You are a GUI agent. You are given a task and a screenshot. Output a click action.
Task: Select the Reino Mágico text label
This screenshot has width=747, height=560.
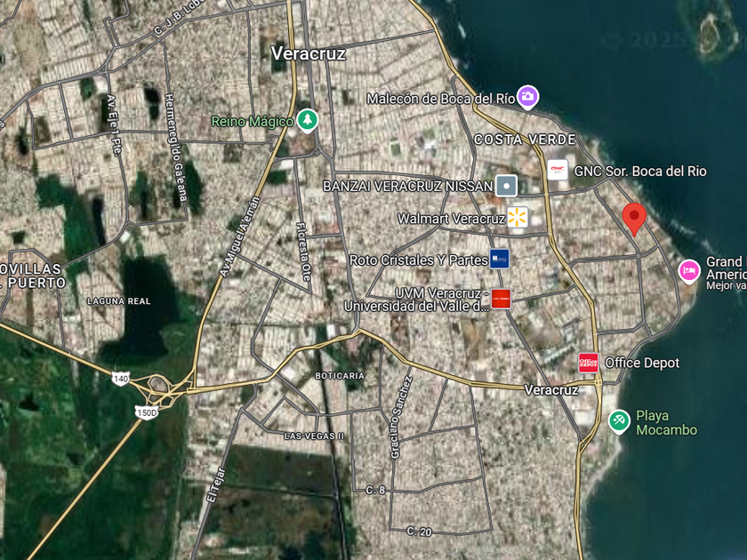(x=252, y=122)
